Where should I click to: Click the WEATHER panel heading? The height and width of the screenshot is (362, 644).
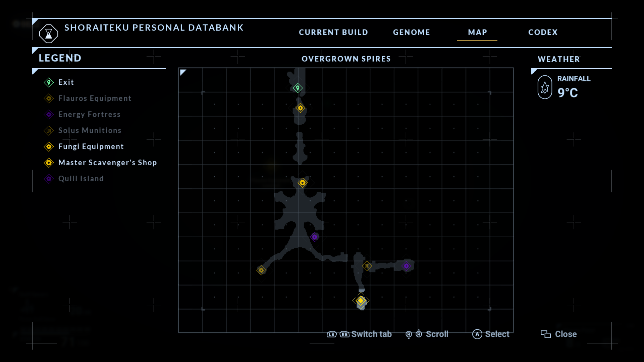559,59
